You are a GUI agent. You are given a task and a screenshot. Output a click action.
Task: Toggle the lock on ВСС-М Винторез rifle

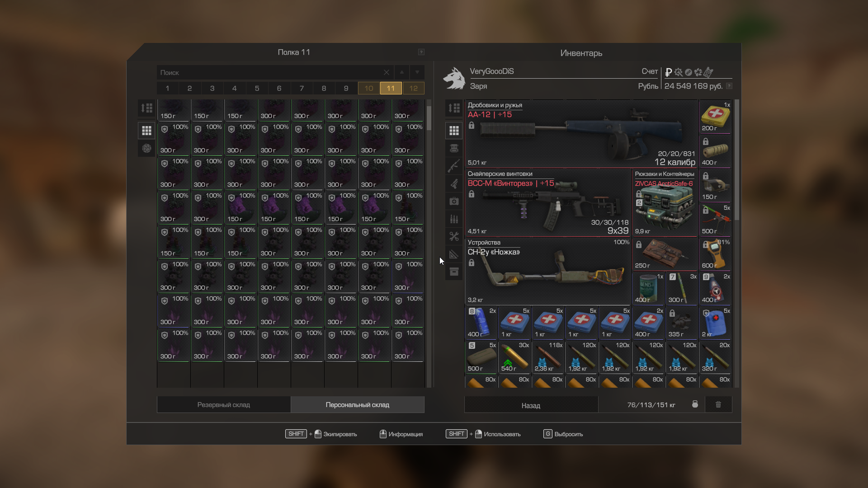[x=472, y=194]
